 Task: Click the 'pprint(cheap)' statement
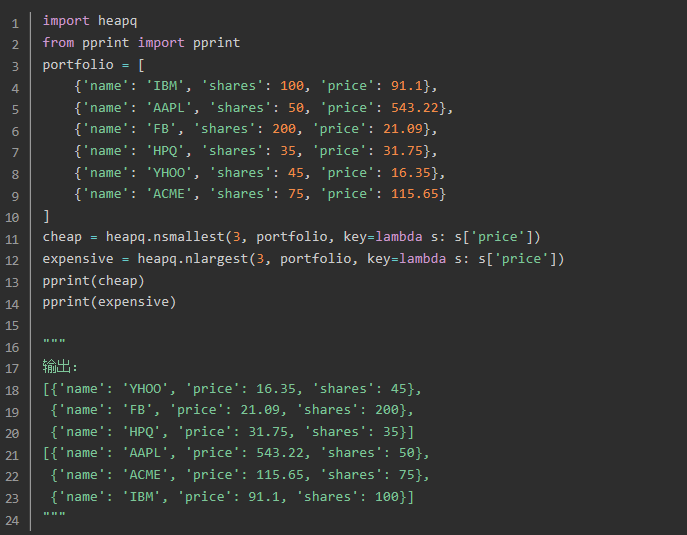pos(94,281)
